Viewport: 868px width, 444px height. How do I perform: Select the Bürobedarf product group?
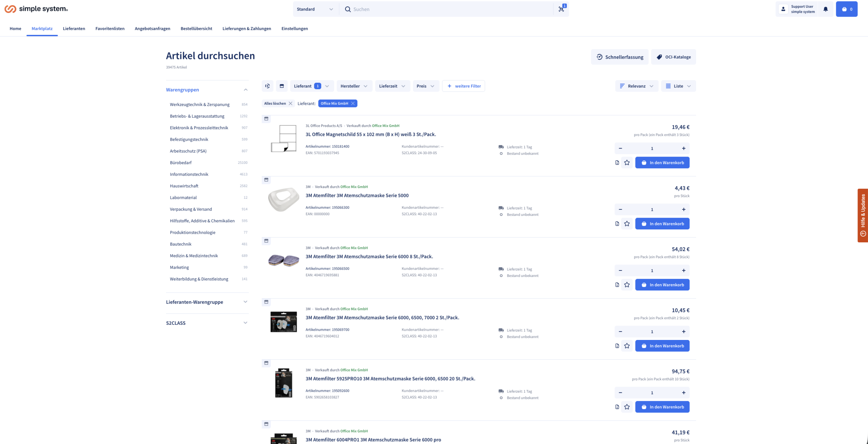click(181, 163)
